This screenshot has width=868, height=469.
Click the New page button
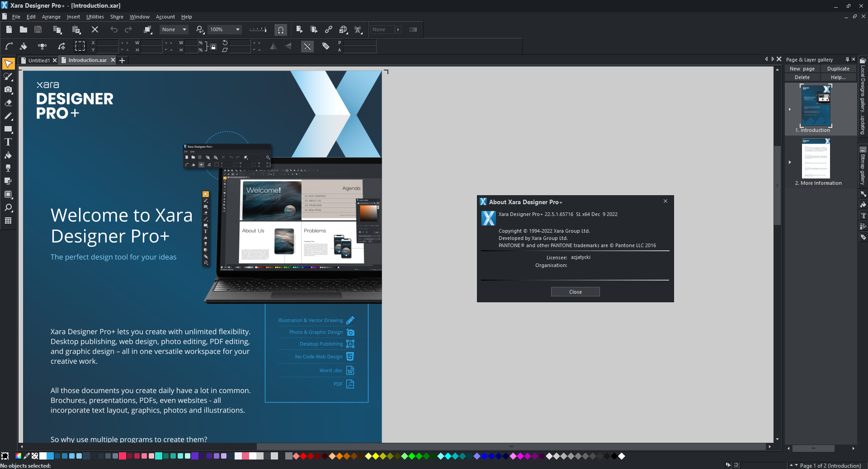802,69
